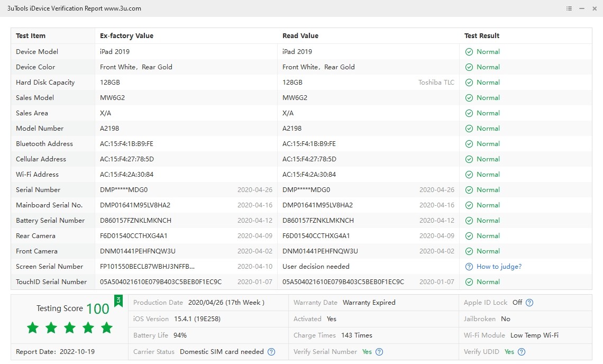
Task: Select the Toshiba TLC label in capacity row
Action: tap(436, 83)
